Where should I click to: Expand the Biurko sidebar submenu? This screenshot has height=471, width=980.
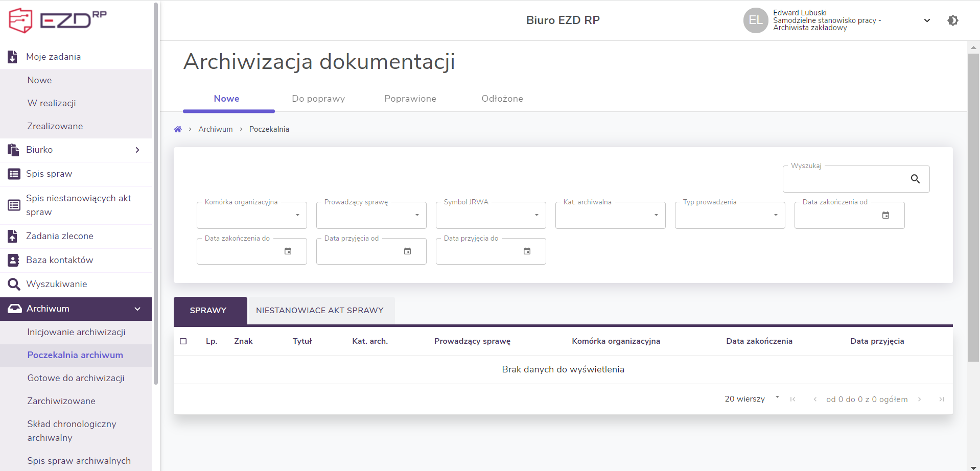137,150
